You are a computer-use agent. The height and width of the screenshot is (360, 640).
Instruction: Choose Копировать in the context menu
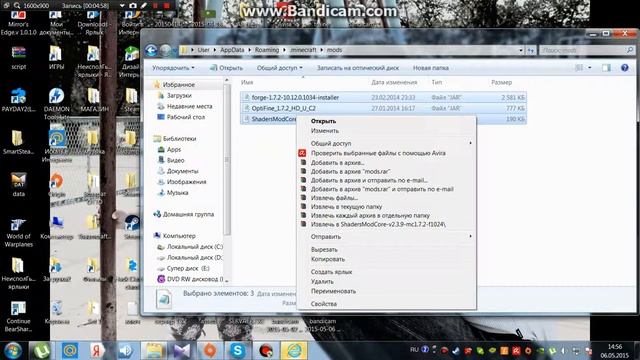(x=328, y=259)
